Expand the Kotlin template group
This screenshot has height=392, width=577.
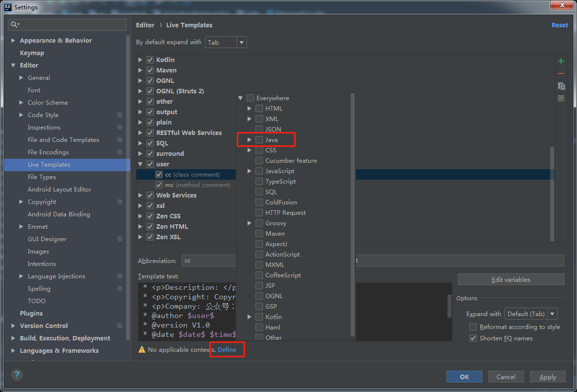[x=140, y=60]
